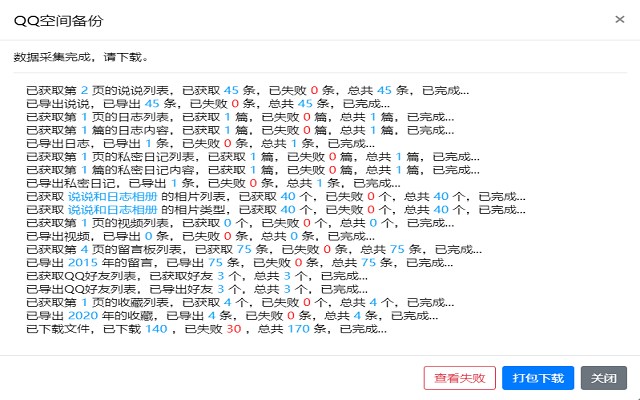
Task: Click the 查看失败 button
Action: (x=460, y=378)
